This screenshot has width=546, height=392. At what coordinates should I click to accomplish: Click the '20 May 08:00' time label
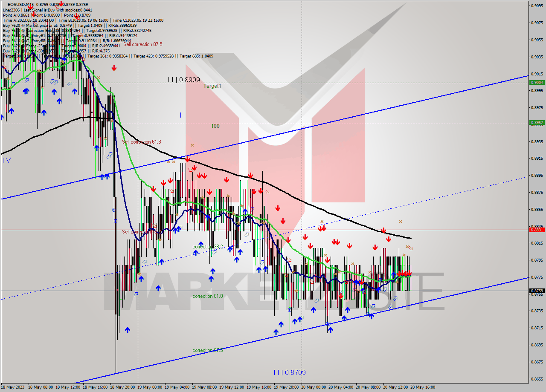click(369, 387)
